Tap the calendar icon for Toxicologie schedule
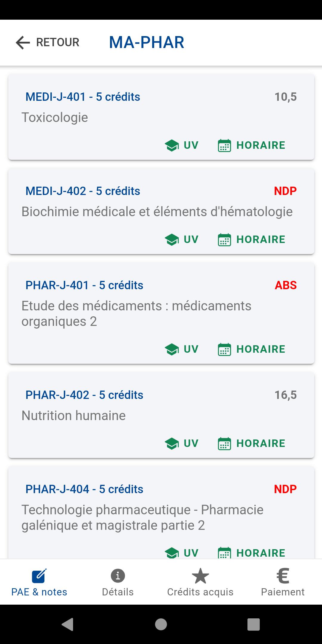The height and width of the screenshot is (644, 322). [x=224, y=145]
